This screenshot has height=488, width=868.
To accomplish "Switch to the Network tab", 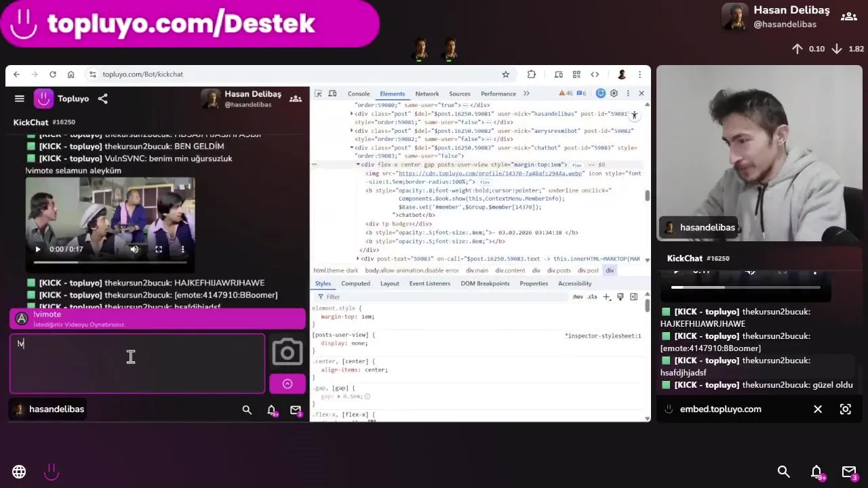I will 427,94.
